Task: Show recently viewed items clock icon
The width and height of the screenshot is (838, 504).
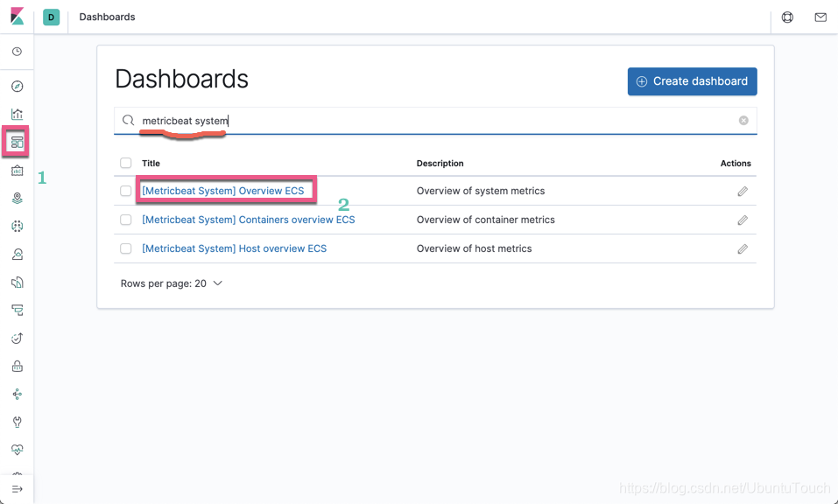Action: (x=17, y=52)
